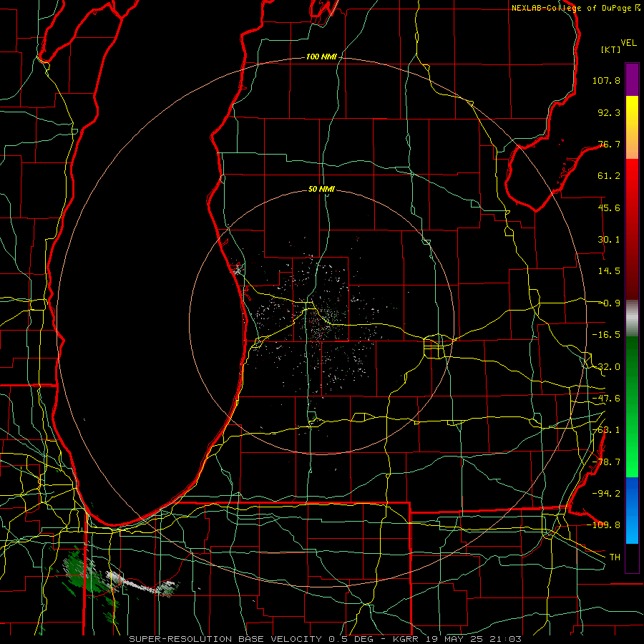Screen dimensions: 644x644
Task: Click the gray near-zero segment of color bar
Action: click(x=632, y=318)
